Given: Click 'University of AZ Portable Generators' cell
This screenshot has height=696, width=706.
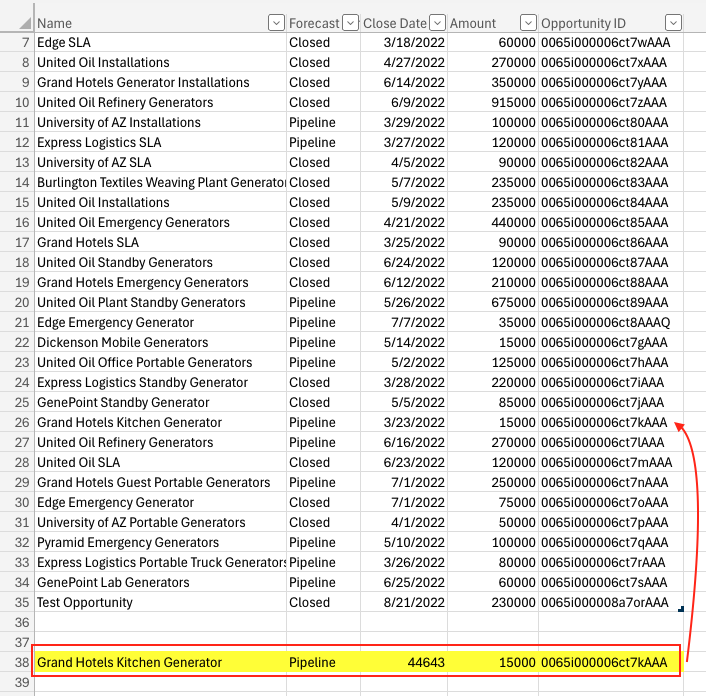Looking at the screenshot, I should point(160,522).
